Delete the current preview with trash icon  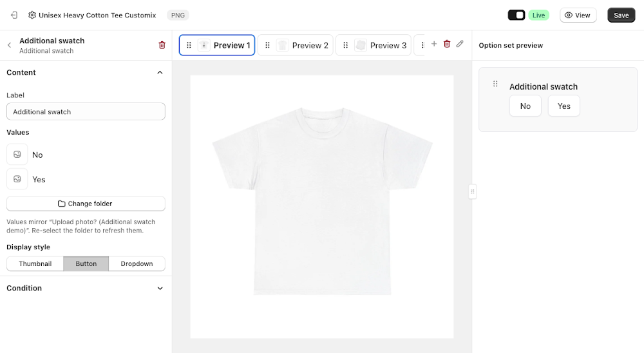447,44
